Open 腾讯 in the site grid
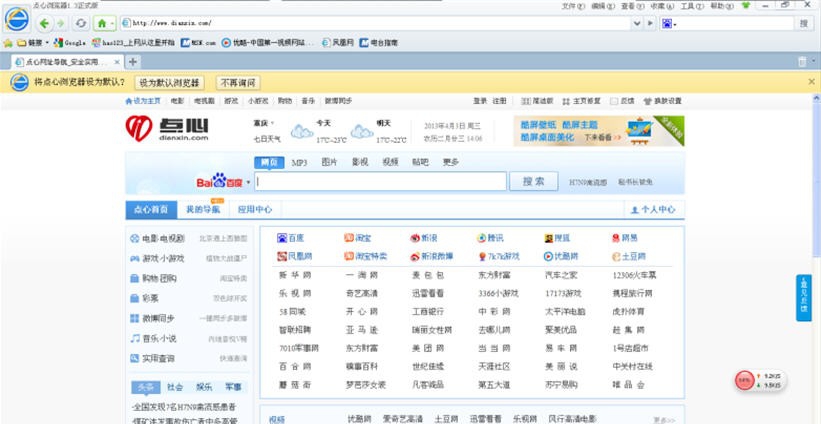The height and width of the screenshot is (424, 821). tap(490, 238)
